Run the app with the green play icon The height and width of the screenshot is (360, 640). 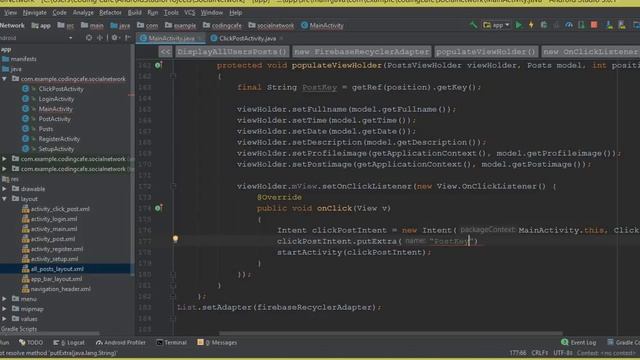[x=518, y=25]
